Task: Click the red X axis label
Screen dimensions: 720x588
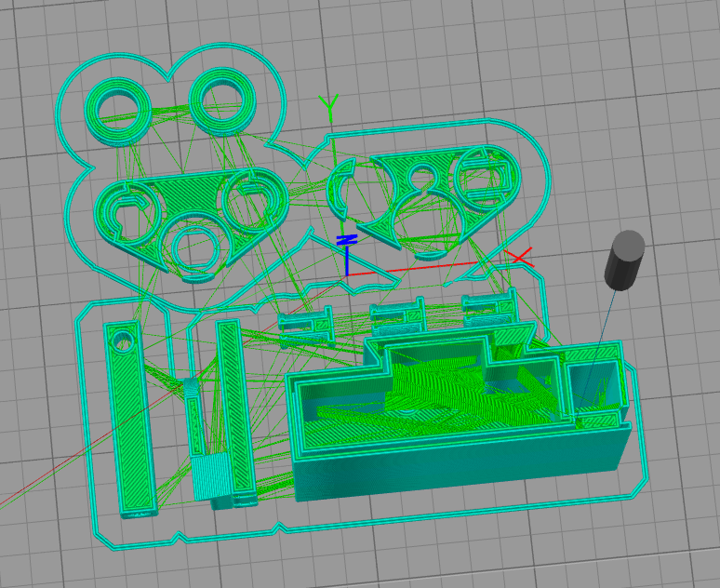Action: (519, 257)
